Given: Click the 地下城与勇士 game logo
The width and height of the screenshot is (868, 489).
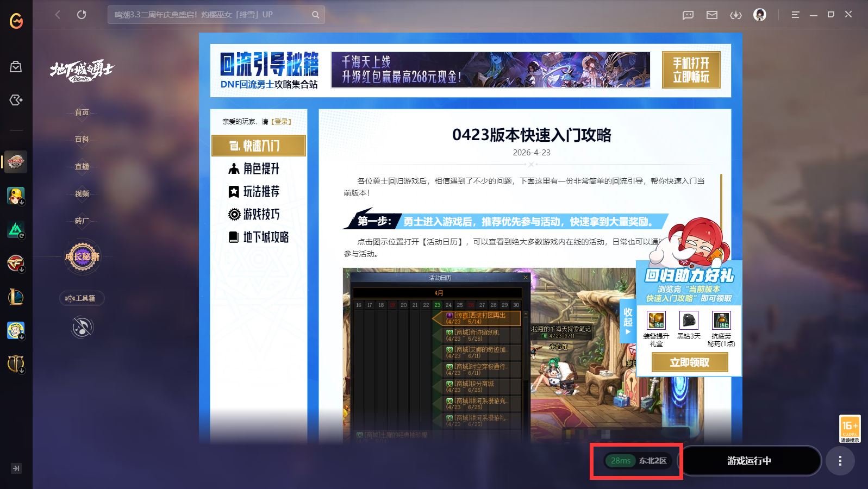Looking at the screenshot, I should (x=82, y=70).
